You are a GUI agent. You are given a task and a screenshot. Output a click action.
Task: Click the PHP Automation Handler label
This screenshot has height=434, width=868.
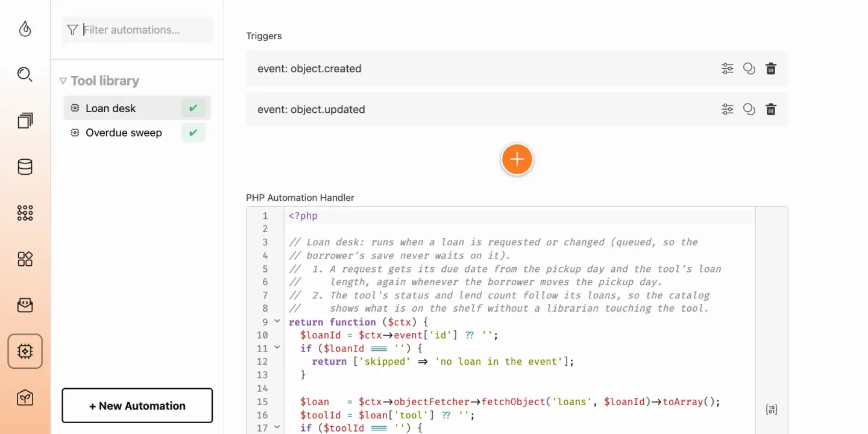coord(300,198)
